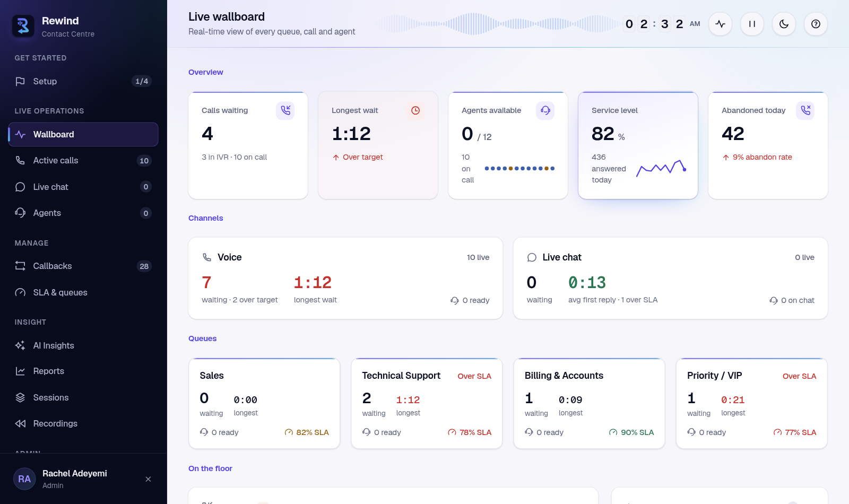Open Reports from the sidebar
849x504 pixels.
tap(83, 371)
